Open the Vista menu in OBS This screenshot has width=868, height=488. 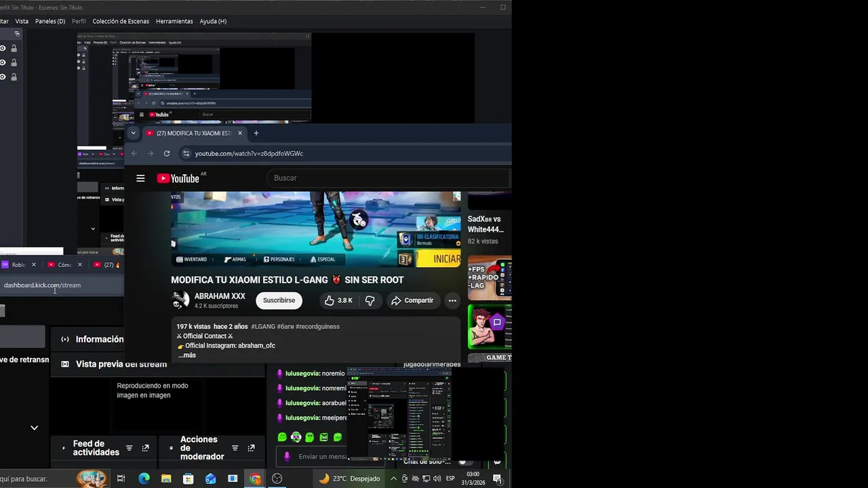coord(22,21)
